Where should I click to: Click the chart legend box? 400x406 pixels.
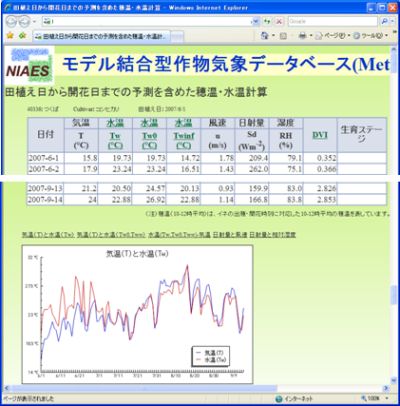coord(211,356)
